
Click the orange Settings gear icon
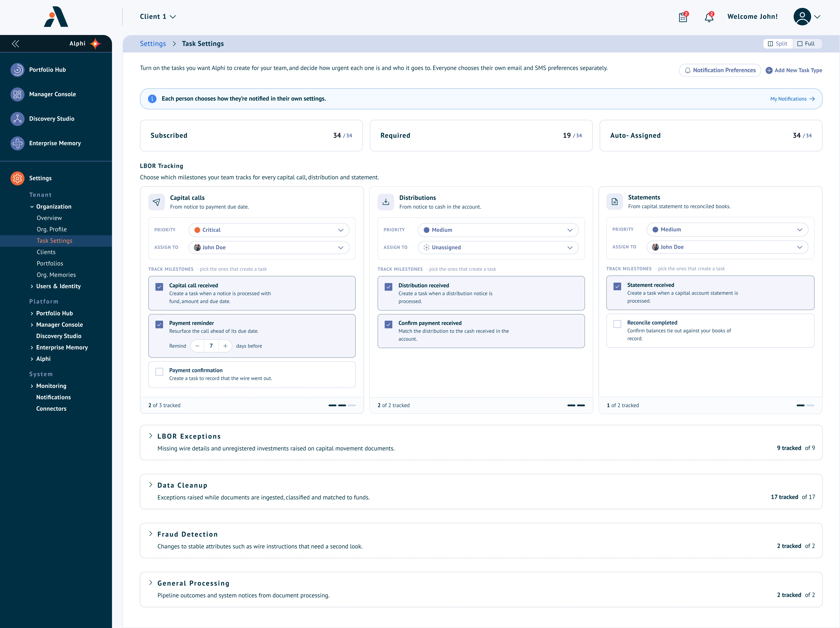point(17,178)
